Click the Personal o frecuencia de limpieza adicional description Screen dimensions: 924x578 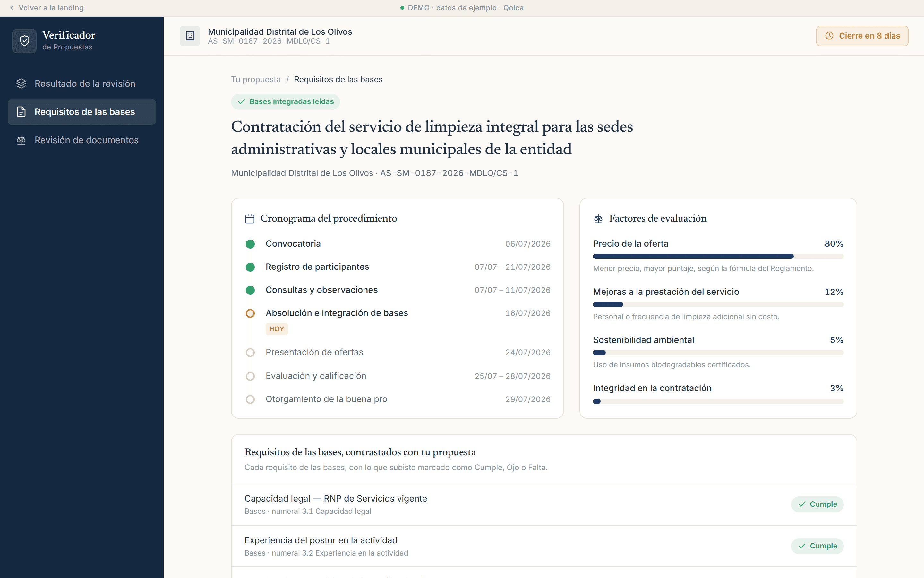pyautogui.click(x=686, y=317)
